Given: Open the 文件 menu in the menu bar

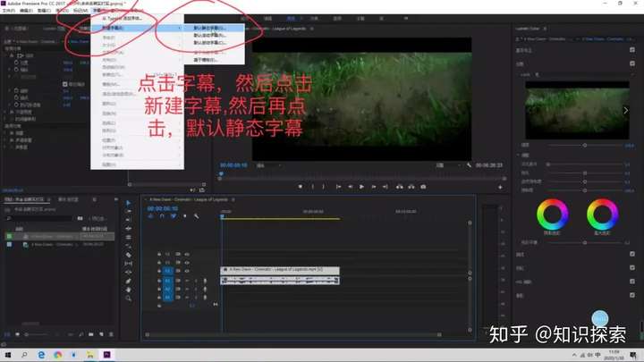Looking at the screenshot, I should (x=9, y=10).
